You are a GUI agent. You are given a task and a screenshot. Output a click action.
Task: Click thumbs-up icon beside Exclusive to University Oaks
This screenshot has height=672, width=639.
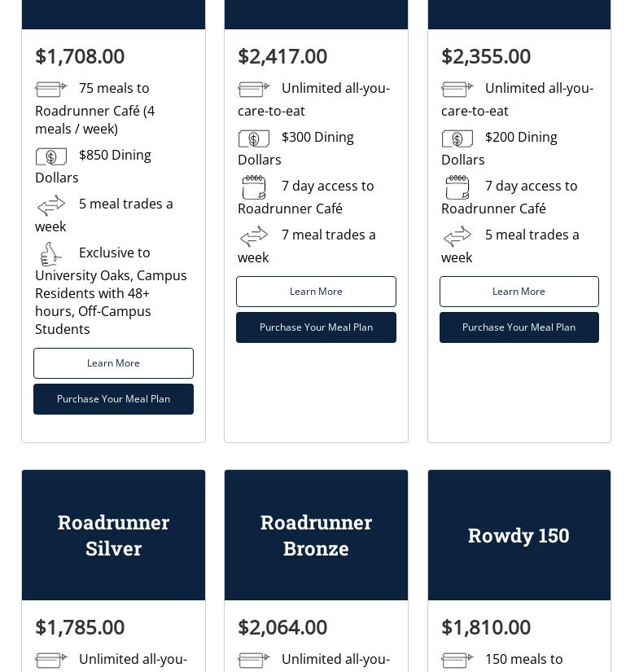(x=50, y=254)
